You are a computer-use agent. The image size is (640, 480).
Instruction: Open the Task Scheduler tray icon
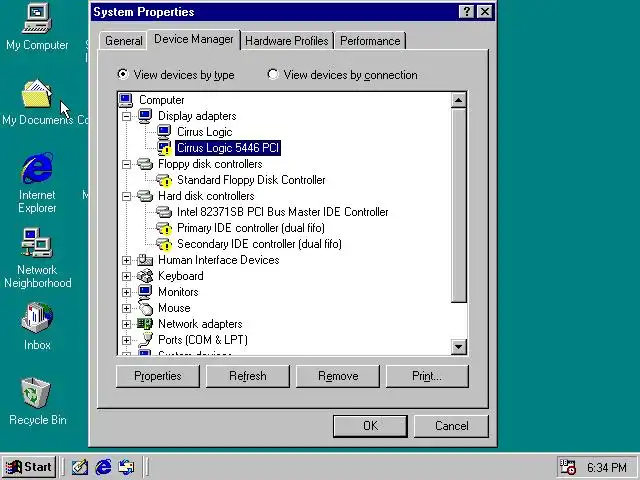click(x=567, y=467)
